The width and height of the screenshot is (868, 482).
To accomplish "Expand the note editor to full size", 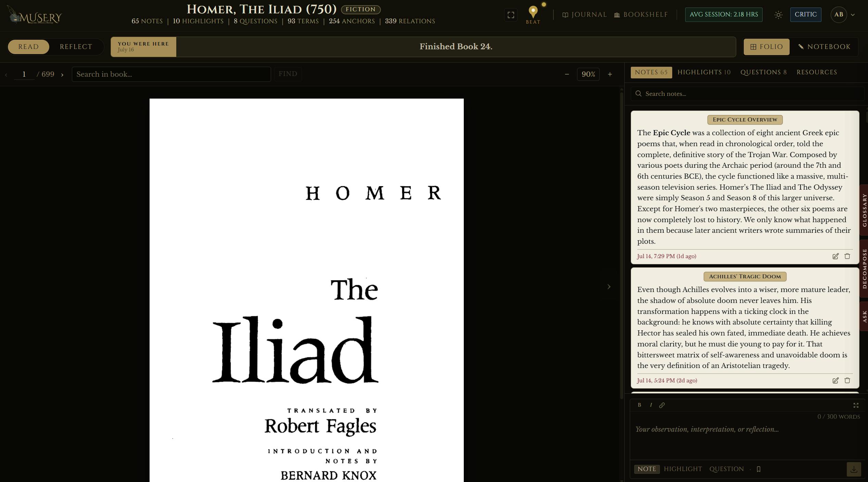I will 856,405.
